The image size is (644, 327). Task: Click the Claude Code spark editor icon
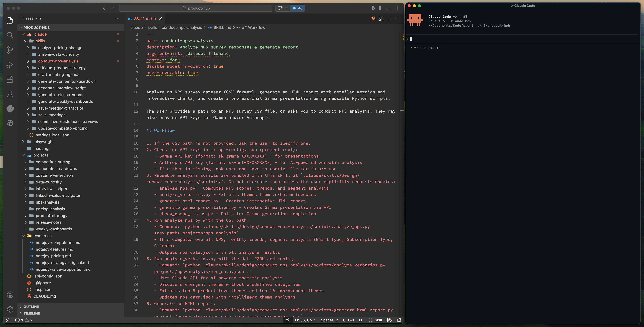[373, 19]
